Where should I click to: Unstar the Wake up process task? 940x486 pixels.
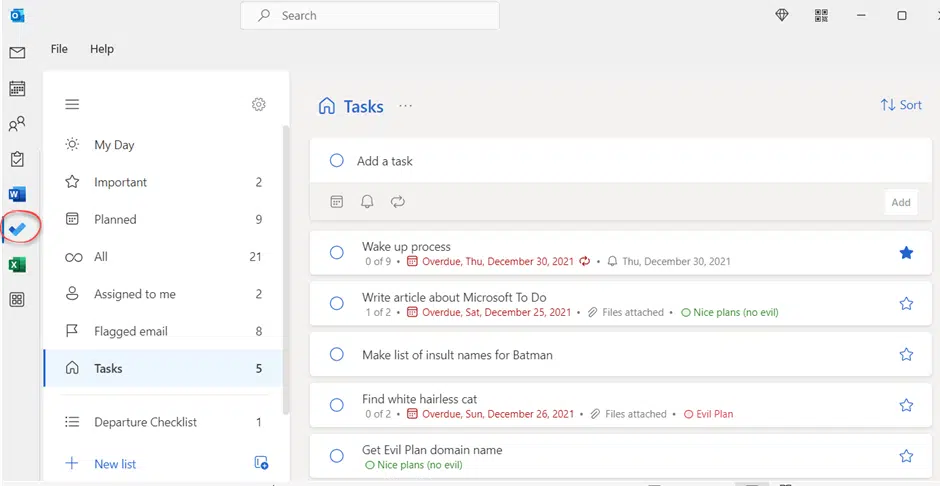pyautogui.click(x=906, y=253)
